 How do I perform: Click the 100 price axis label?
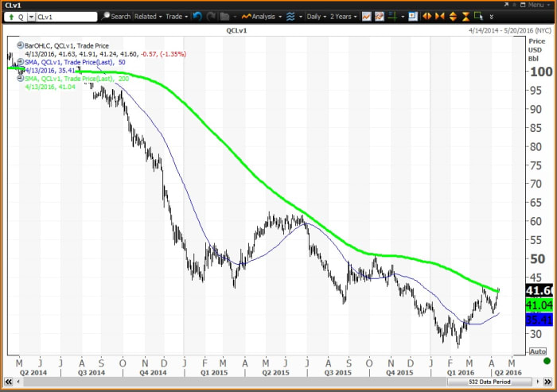[541, 72]
